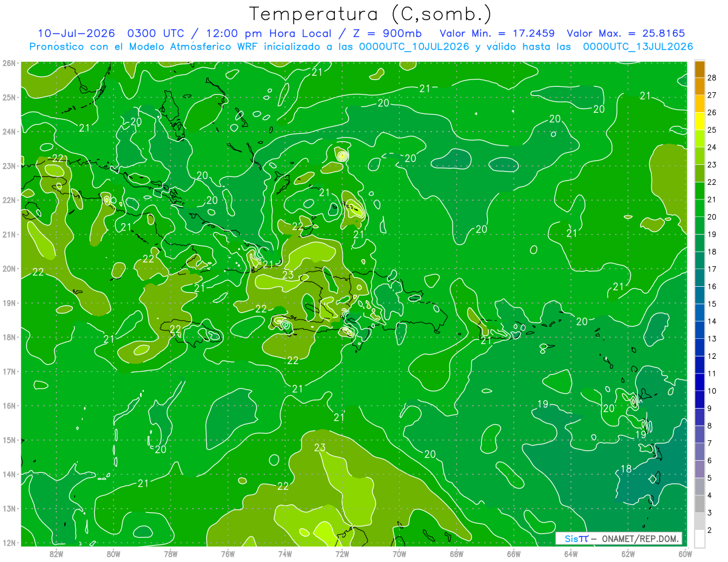Click longitude axis label '80W'
Screen dimensions: 728x562
point(113,553)
